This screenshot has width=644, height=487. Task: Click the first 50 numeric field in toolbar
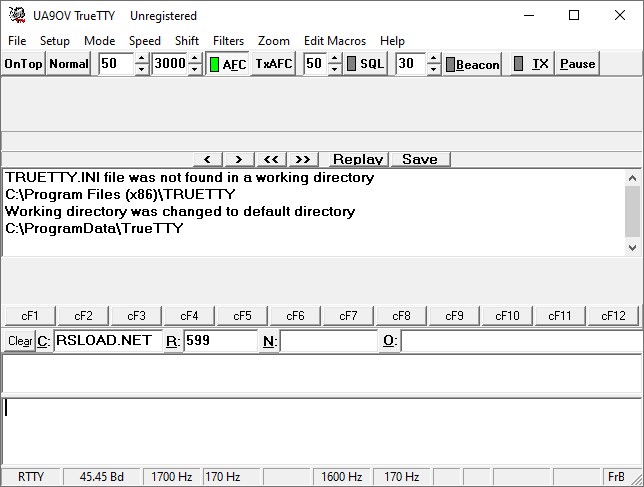117,64
